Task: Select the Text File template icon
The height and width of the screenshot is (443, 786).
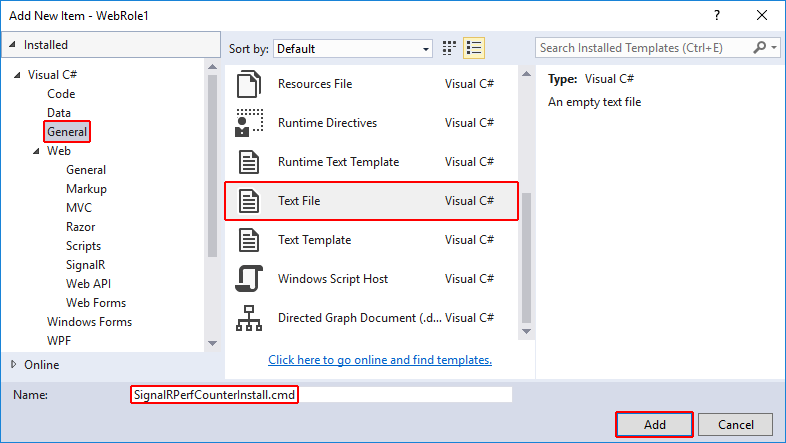Action: pyautogui.click(x=247, y=201)
